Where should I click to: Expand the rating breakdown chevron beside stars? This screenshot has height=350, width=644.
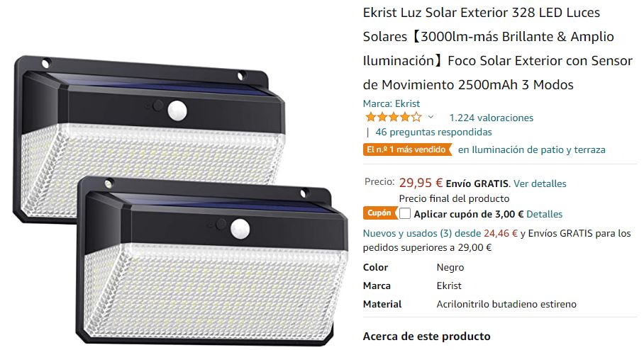click(431, 118)
